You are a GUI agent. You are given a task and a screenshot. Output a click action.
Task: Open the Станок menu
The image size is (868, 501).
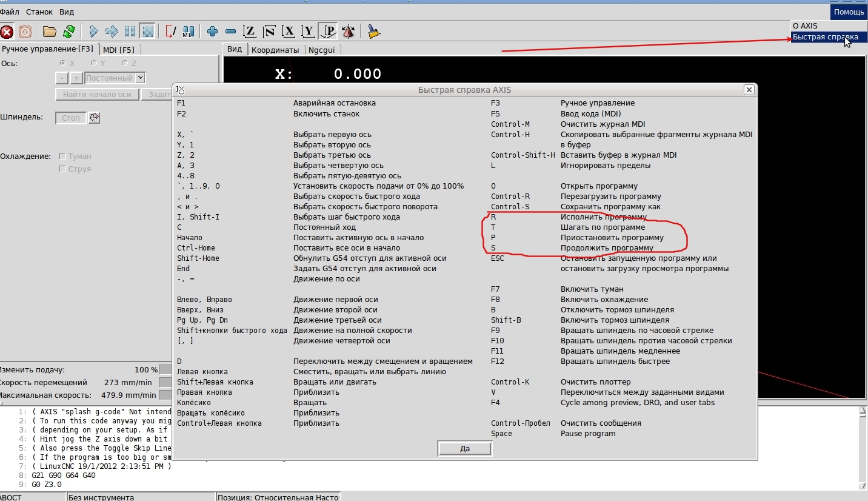(x=39, y=12)
